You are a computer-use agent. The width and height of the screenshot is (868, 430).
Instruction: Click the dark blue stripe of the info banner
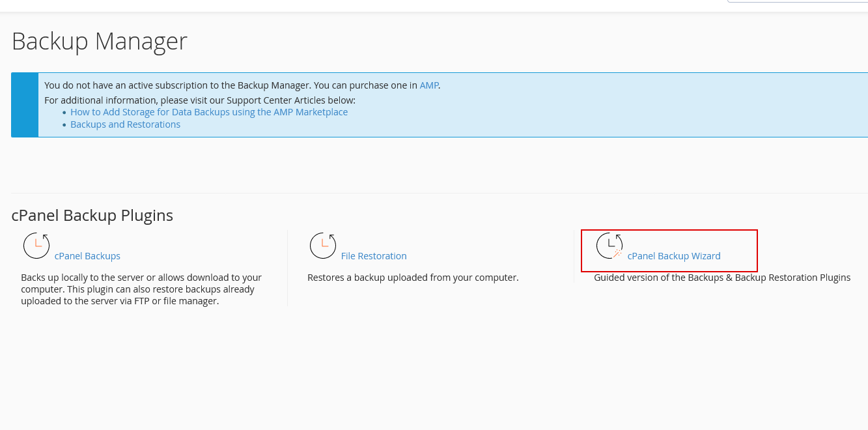[25, 105]
